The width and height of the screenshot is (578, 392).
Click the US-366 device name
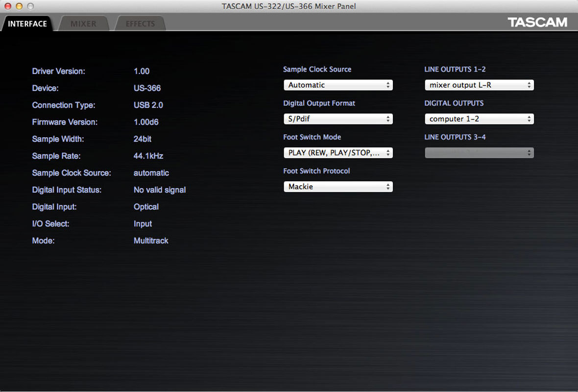tap(147, 89)
